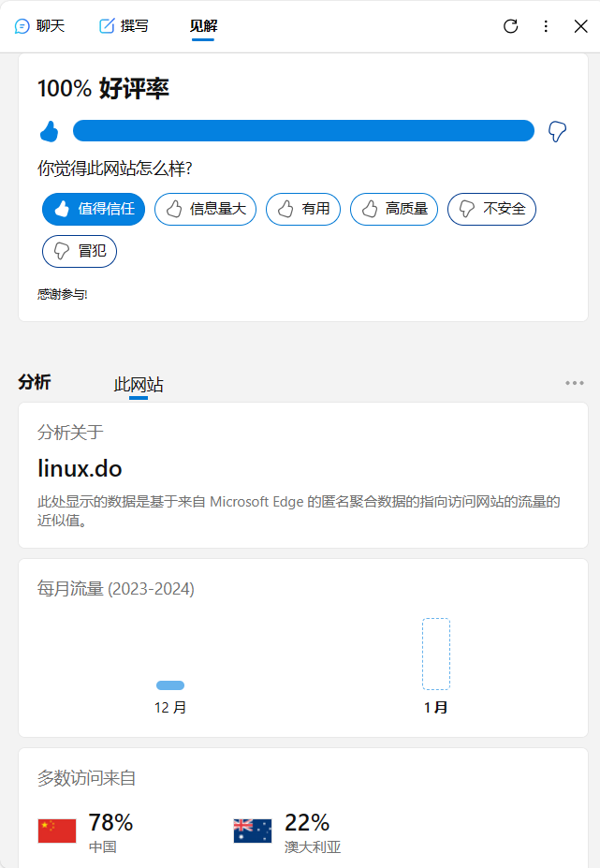Click the 感谢参与! confirmation text
Viewport: 600px width, 868px height.
pos(62,294)
